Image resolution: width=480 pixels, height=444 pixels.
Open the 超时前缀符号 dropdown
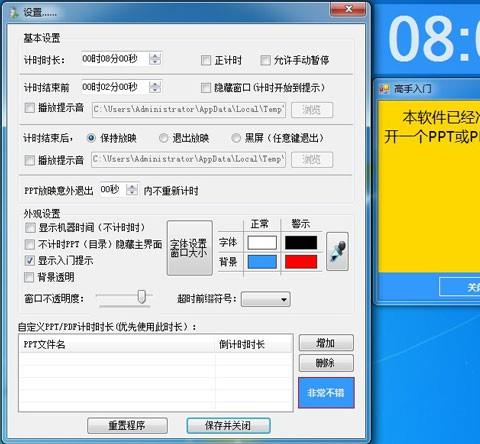click(x=266, y=299)
